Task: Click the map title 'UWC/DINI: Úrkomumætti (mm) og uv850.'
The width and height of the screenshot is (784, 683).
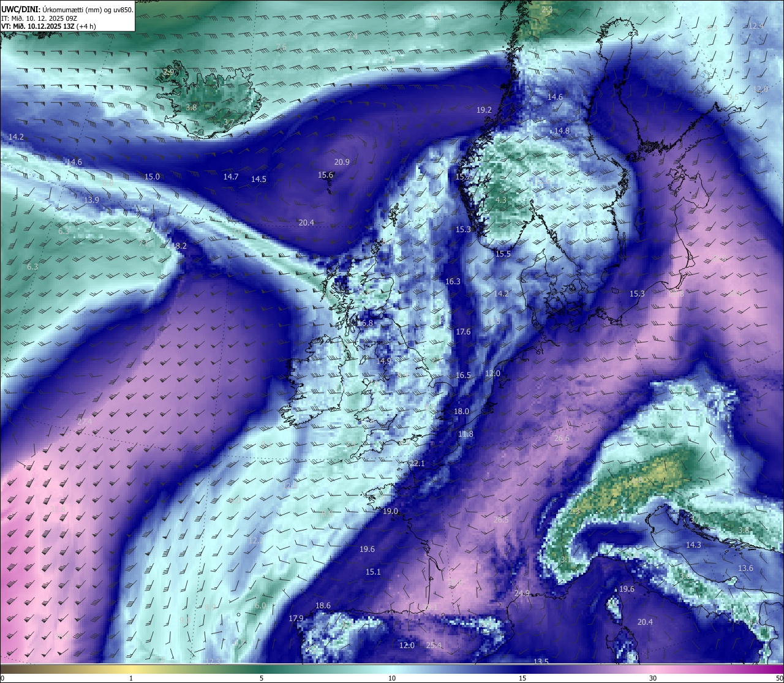Action: click(67, 9)
